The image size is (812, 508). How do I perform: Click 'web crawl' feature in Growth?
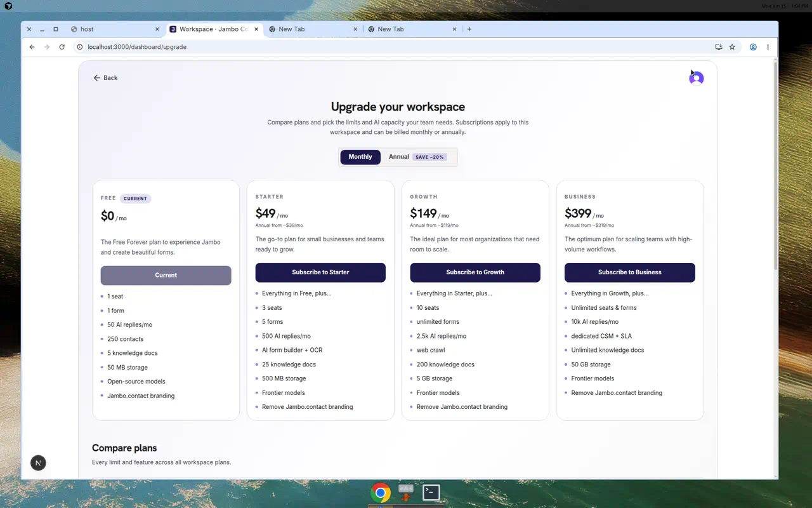[431, 351]
